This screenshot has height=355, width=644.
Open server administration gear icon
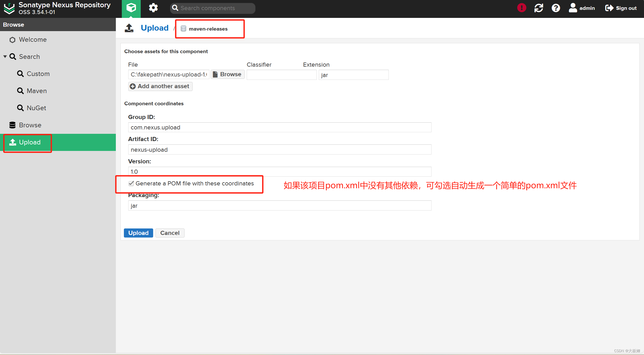153,8
